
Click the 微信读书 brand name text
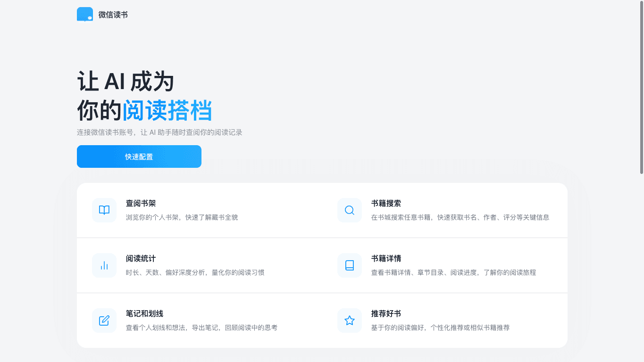point(113,15)
